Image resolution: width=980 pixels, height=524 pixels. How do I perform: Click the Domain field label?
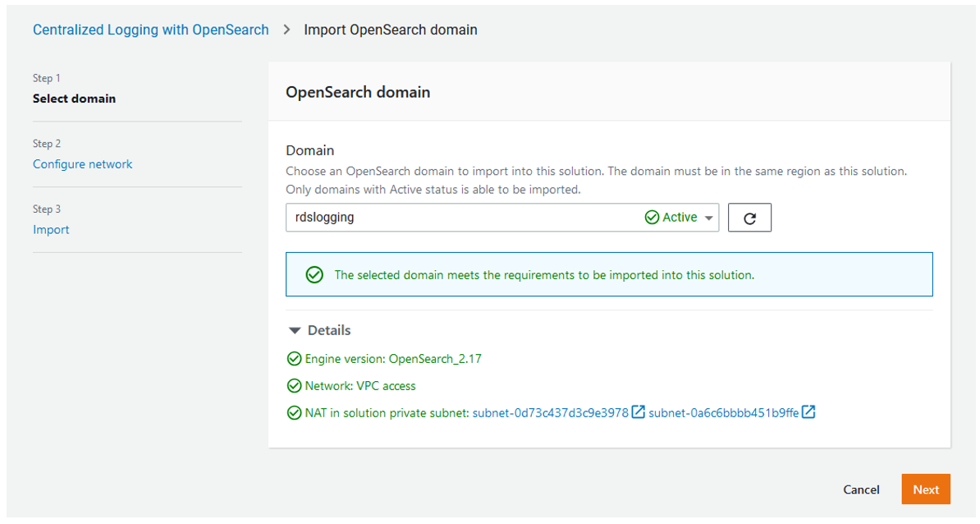point(310,150)
